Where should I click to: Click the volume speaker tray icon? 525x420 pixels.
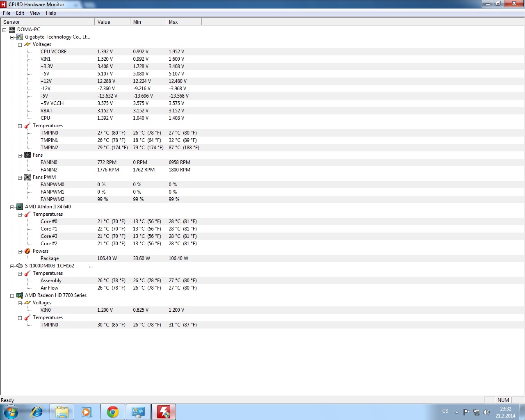[486, 412]
